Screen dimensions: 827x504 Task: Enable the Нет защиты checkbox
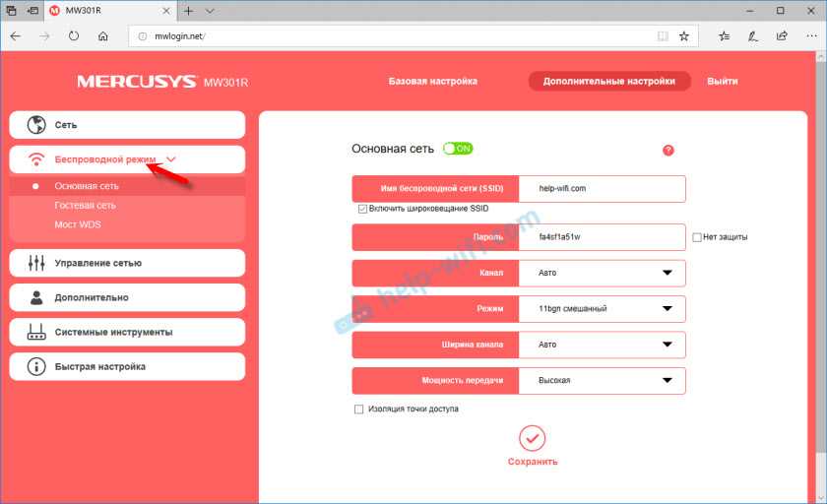pos(696,237)
